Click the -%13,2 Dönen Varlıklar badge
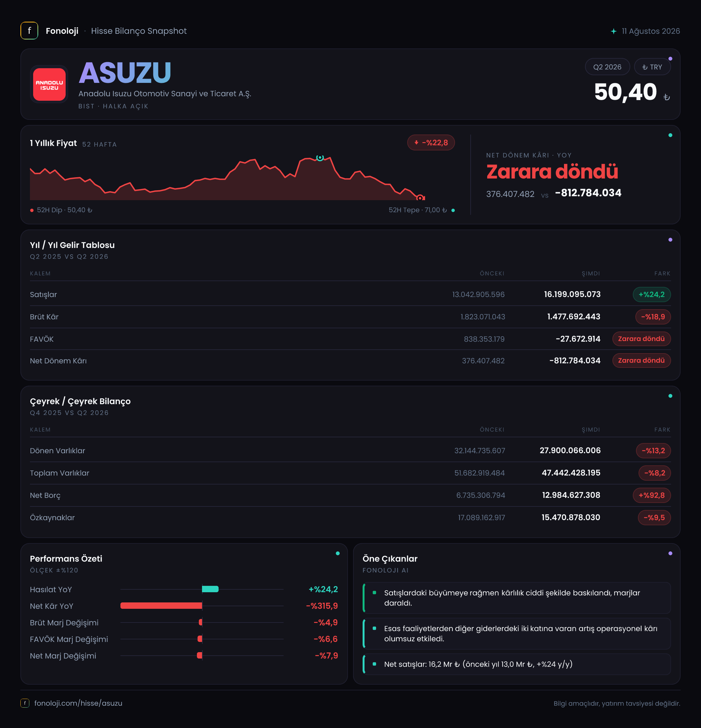Viewport: 701px width, 728px height. click(653, 451)
